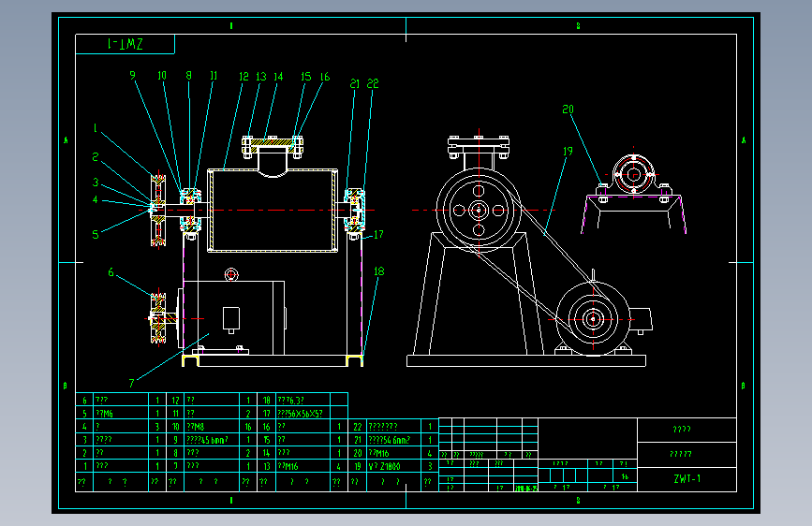812x526 pixels.
Task: Click callout number 17 beside the right support
Action: pyautogui.click(x=378, y=235)
